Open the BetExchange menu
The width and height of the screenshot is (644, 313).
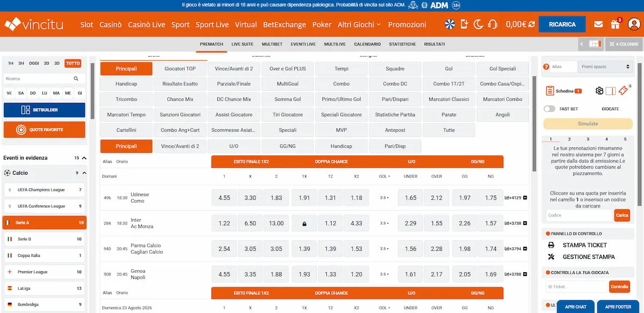tap(284, 25)
